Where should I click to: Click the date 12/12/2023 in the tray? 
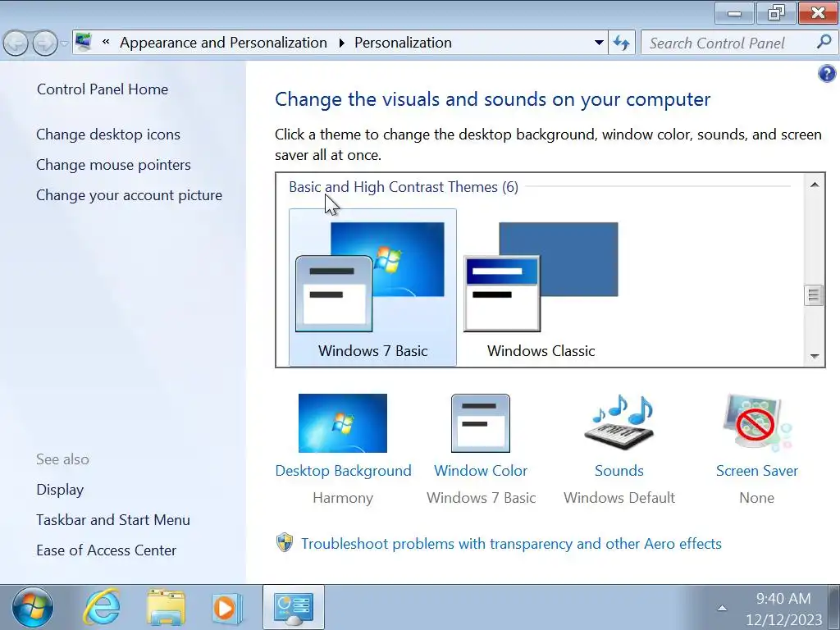pos(783,620)
